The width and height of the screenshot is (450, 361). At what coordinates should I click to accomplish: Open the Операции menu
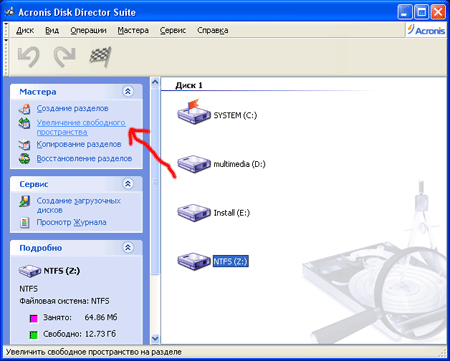88,30
